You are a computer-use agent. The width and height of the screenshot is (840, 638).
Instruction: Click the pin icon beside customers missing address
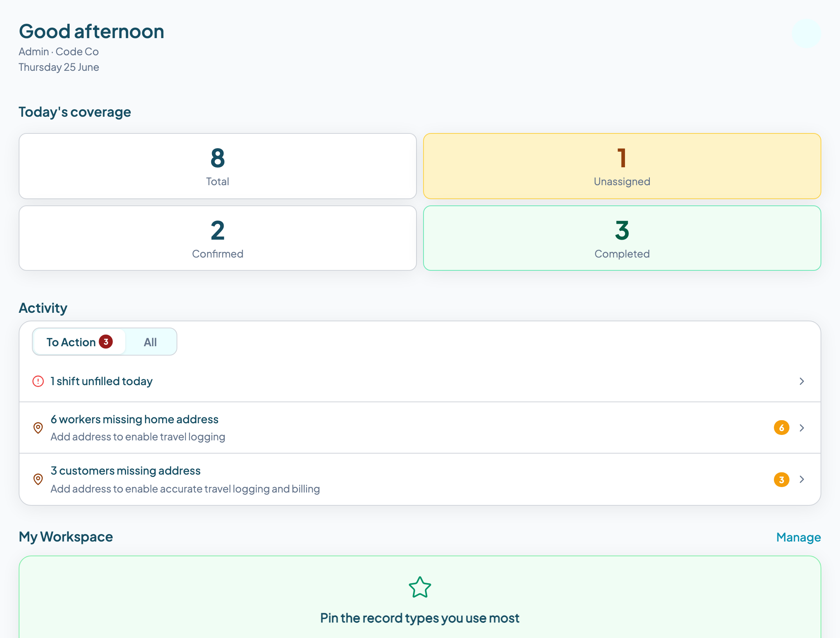tap(38, 479)
